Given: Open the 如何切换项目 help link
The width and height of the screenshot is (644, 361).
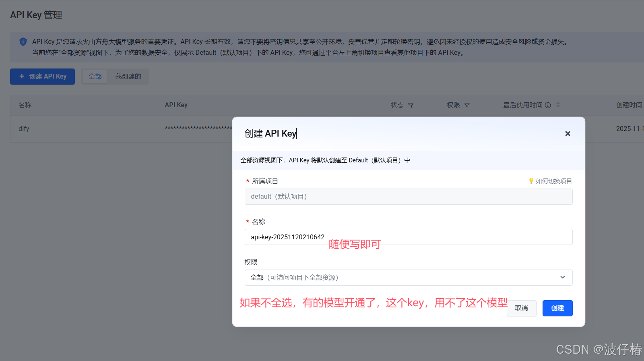Looking at the screenshot, I should [553, 181].
